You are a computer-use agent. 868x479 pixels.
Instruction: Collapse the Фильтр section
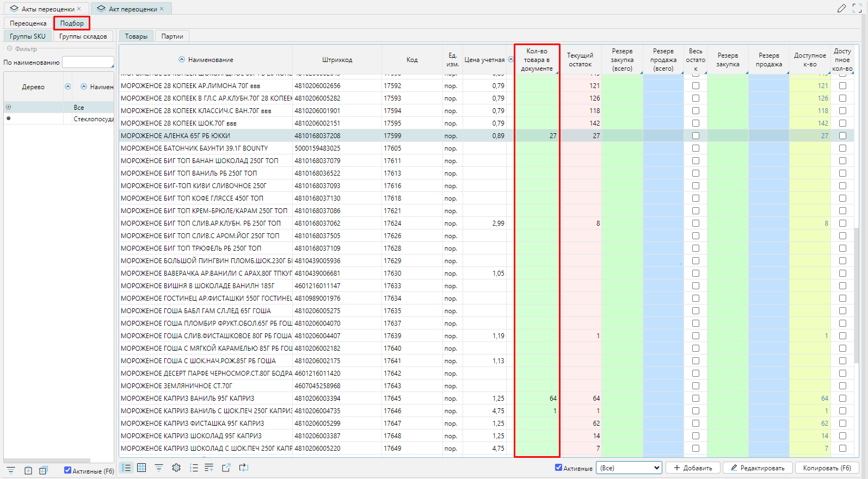coord(9,49)
